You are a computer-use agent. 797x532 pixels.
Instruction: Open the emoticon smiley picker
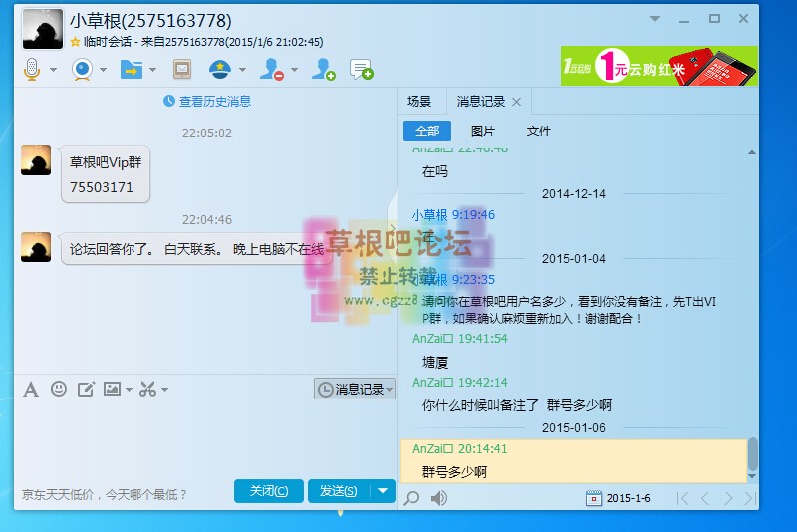[59, 389]
